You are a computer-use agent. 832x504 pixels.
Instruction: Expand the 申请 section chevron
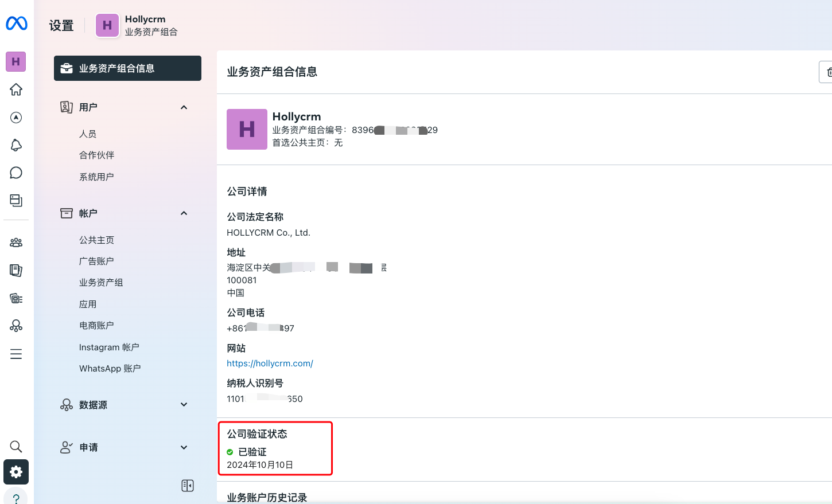[184, 447]
